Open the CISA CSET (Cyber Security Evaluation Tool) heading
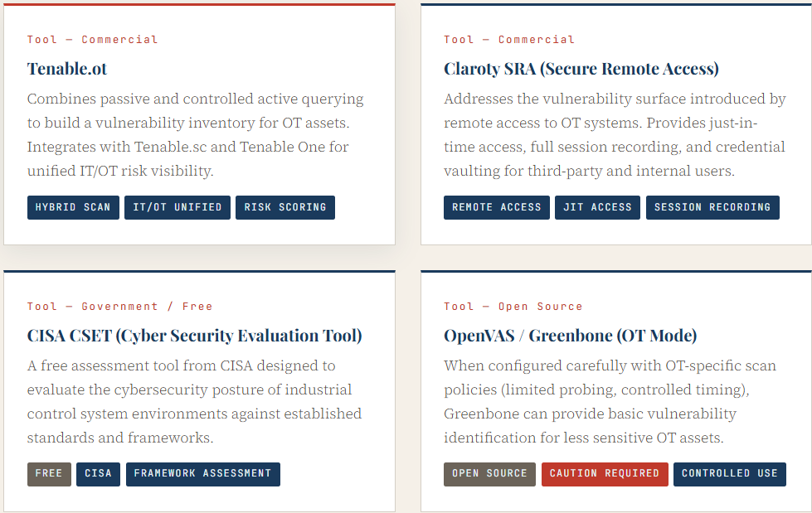This screenshot has height=513, width=812. click(x=194, y=336)
